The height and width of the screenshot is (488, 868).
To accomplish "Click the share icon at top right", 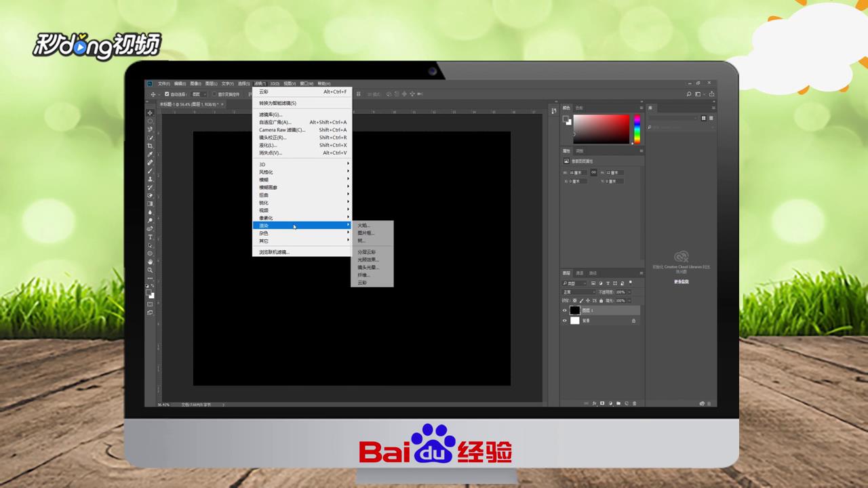I will [x=711, y=94].
